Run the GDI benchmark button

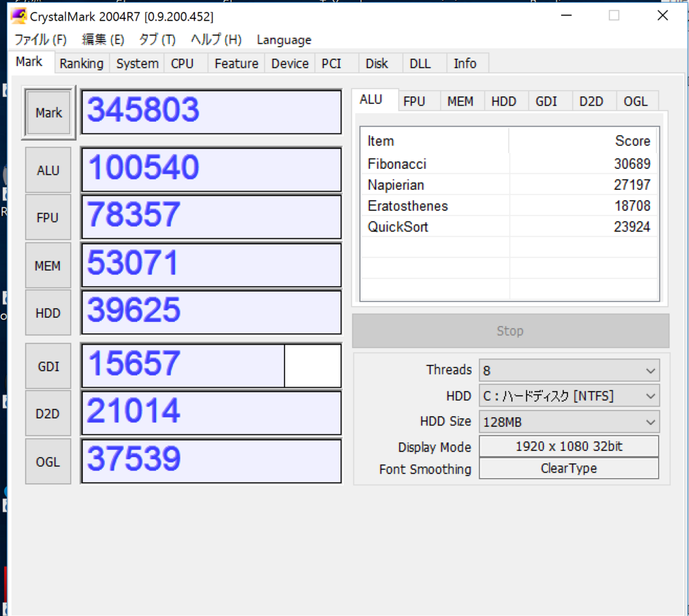click(x=48, y=366)
